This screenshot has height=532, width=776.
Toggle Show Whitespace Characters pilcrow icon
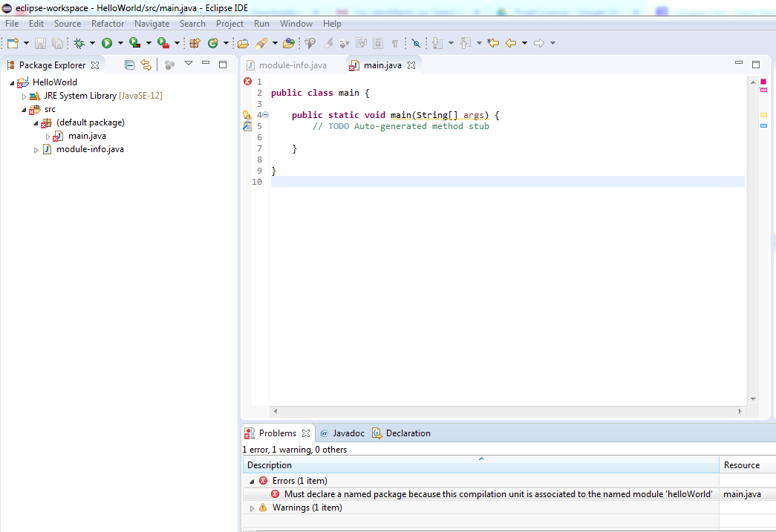click(x=395, y=44)
